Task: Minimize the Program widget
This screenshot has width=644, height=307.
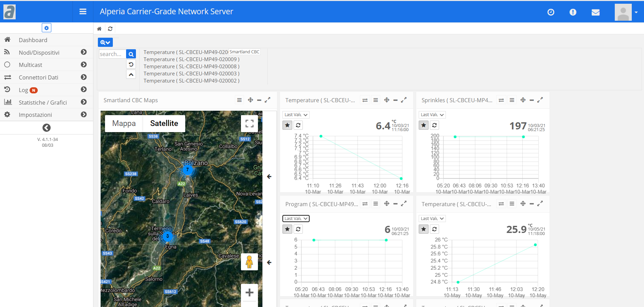Action: [395, 204]
